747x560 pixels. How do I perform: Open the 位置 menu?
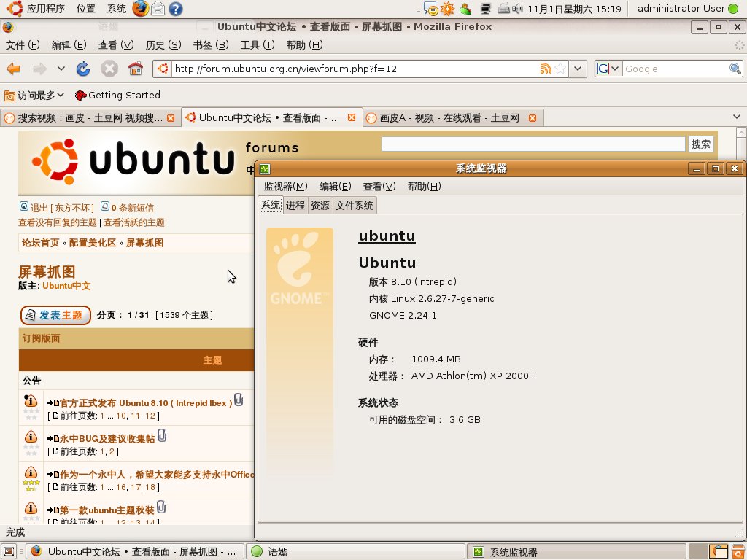click(86, 9)
